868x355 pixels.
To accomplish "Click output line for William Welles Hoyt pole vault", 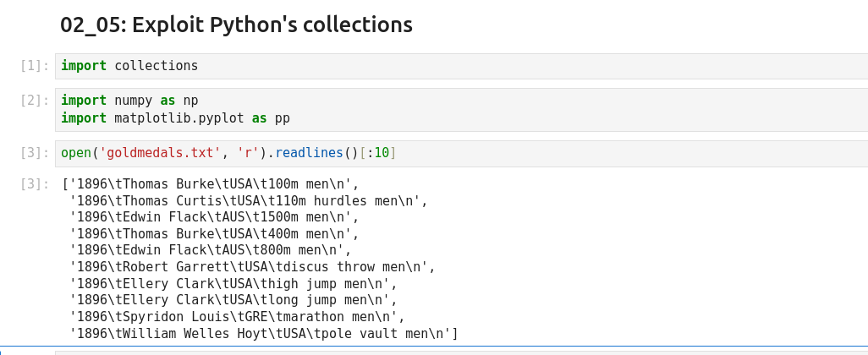I will pyautogui.click(x=263, y=334).
